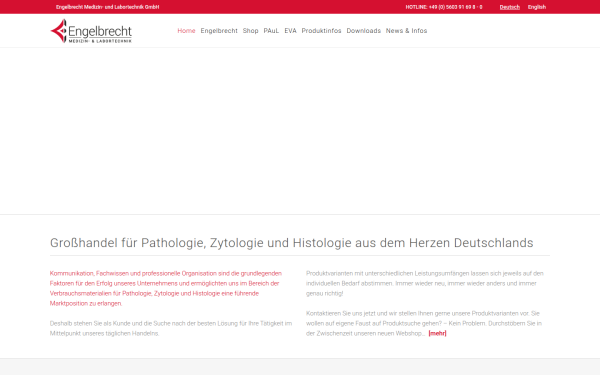
Task: Click paragraph starting 'Produktvarianten mit unterschiedlichen'
Action: point(425,283)
